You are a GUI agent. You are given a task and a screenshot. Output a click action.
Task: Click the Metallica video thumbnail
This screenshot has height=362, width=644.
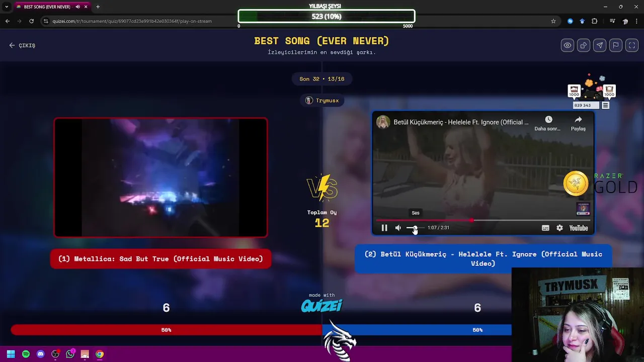pos(160,177)
